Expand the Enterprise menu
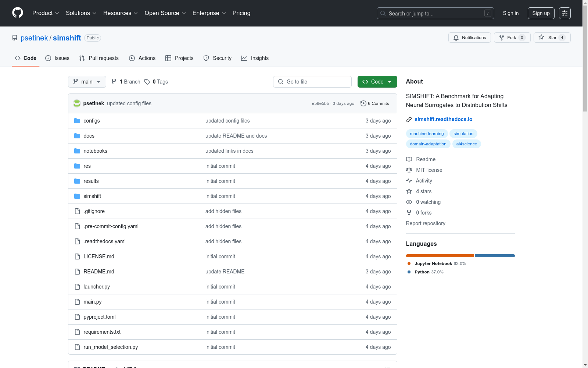 pyautogui.click(x=209, y=13)
